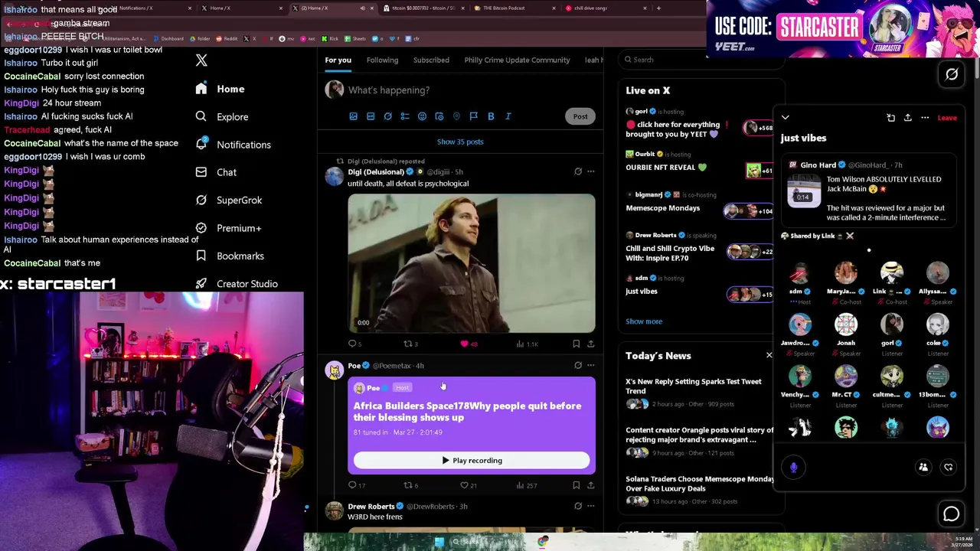Open Philly Crime Update Community tab
This screenshot has width=980, height=551.
[x=517, y=60]
